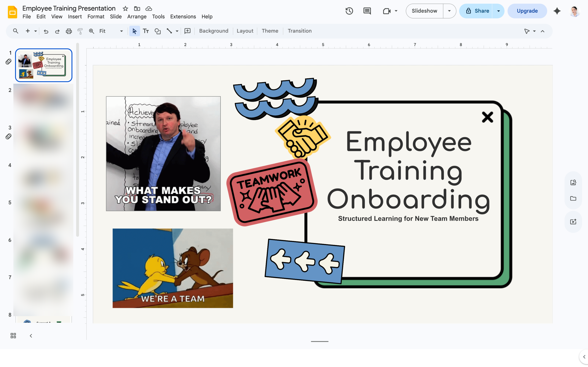Star the presentation title
This screenshot has height=367, width=588.
(x=125, y=9)
